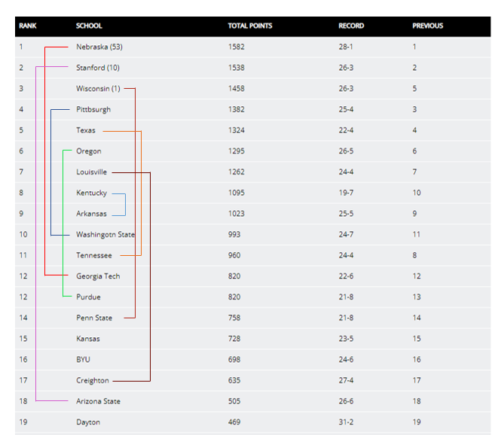The image size is (504, 435).
Task: Select the Arizona State school name
Action: 98,402
